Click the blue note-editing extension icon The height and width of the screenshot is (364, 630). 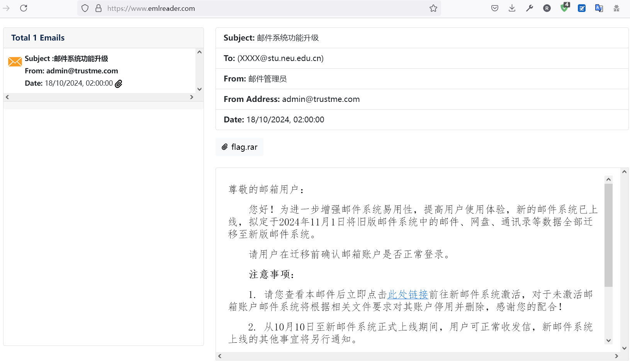(x=582, y=8)
